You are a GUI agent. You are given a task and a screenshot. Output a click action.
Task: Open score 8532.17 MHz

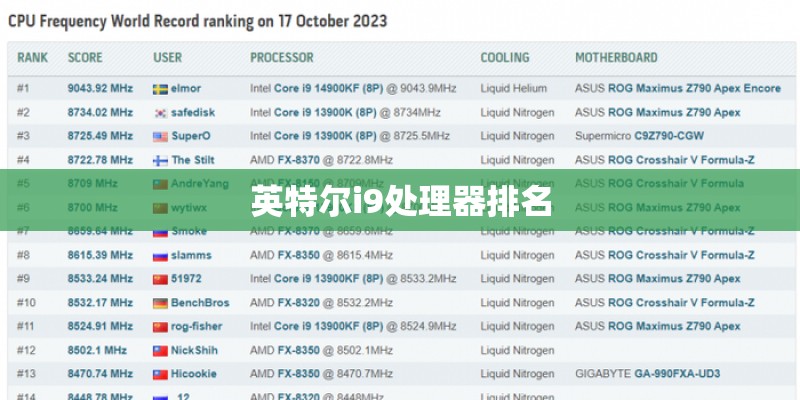tap(100, 303)
